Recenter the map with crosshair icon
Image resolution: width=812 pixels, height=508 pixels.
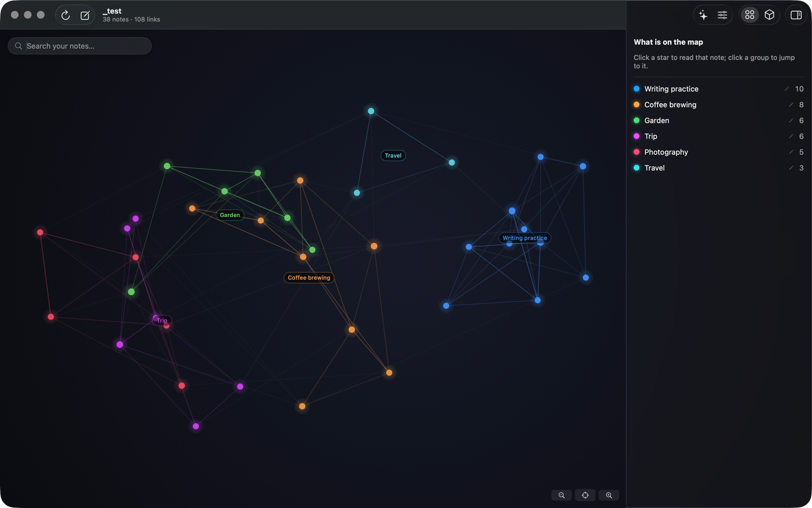[x=585, y=495]
